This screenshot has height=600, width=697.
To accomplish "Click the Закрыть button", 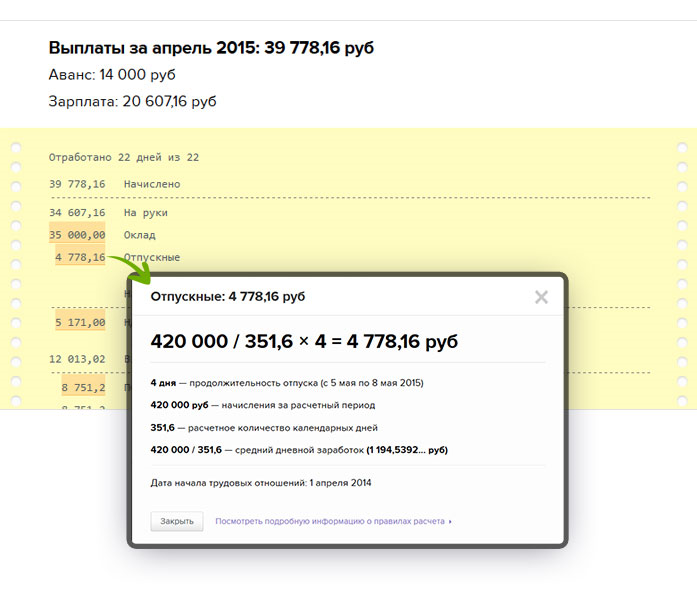I will (x=177, y=521).
